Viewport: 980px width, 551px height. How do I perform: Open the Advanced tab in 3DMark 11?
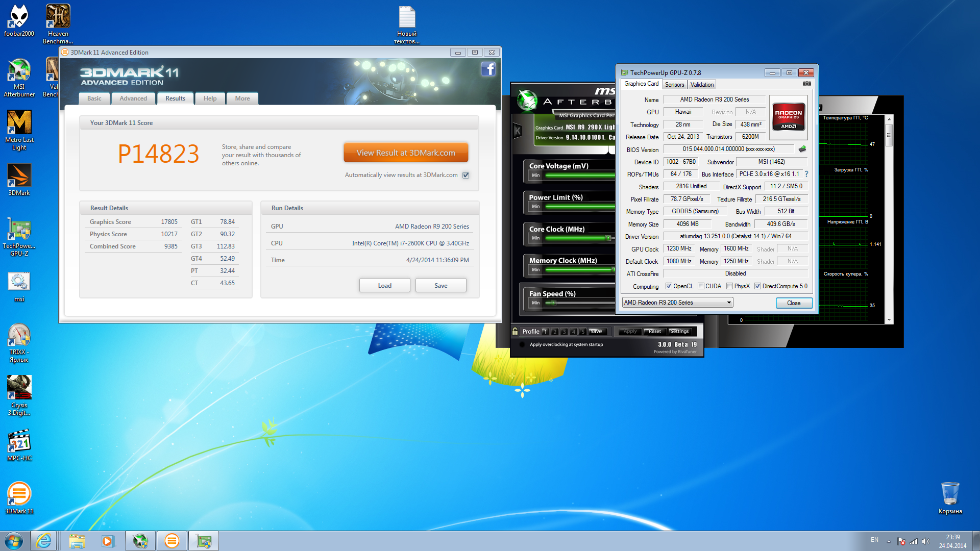click(x=133, y=98)
